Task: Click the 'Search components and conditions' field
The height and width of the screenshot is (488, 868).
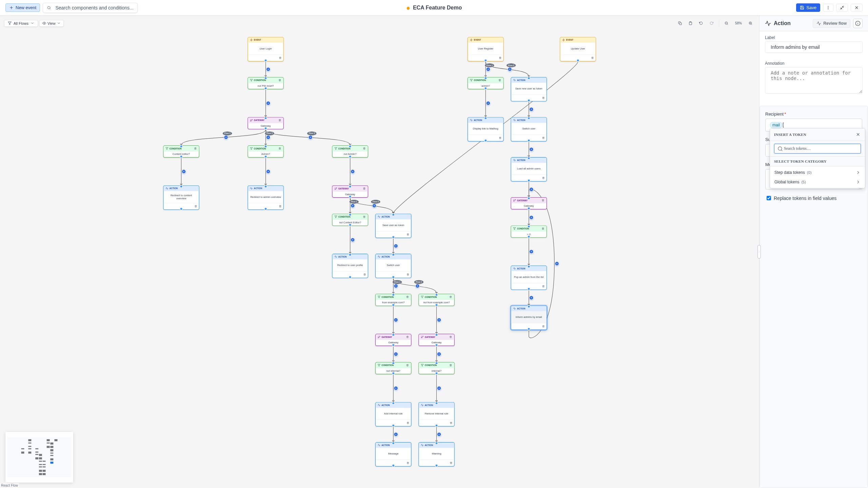Action: (x=90, y=8)
